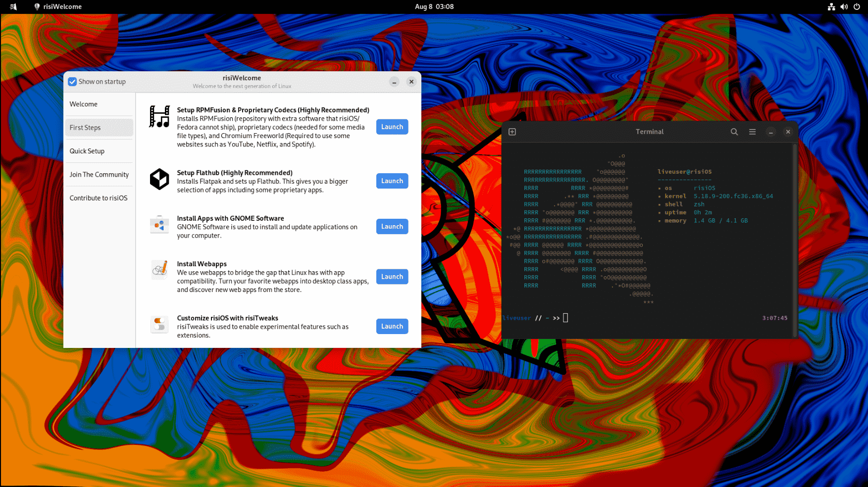Select the risiTweaks customization icon
This screenshot has width=868, height=487.
pos(159,325)
